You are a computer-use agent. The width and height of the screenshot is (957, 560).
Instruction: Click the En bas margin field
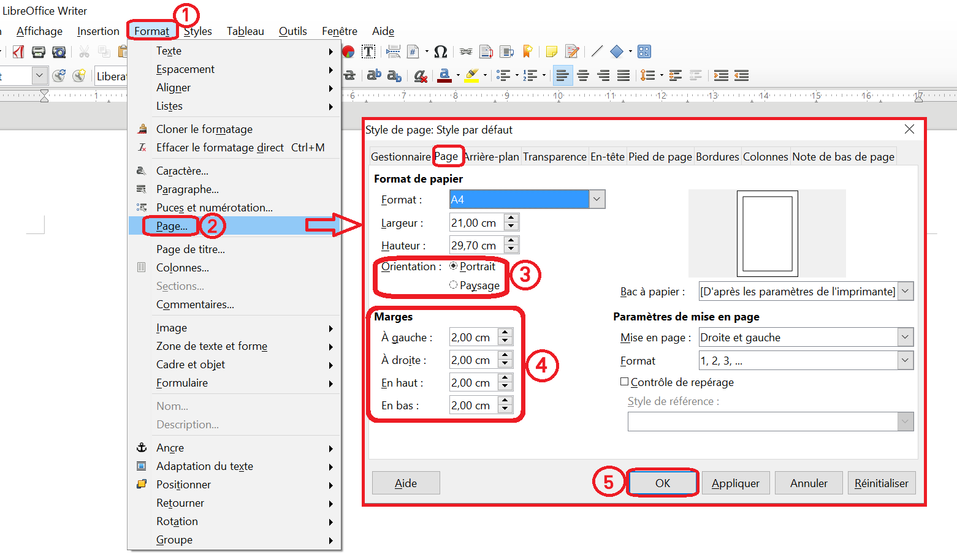473,405
